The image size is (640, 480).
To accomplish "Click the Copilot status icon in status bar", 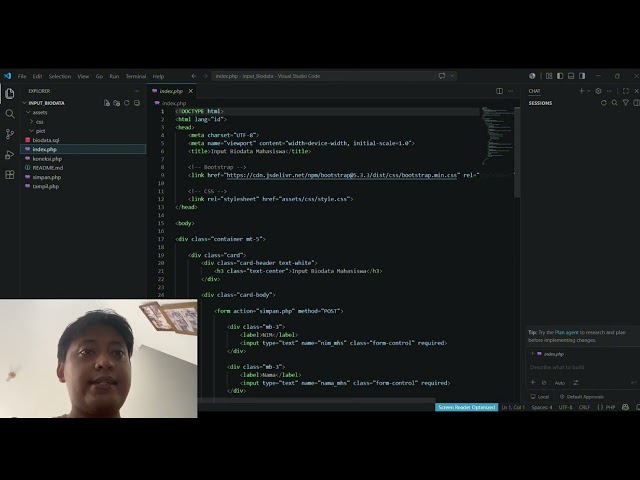I will pos(625,407).
